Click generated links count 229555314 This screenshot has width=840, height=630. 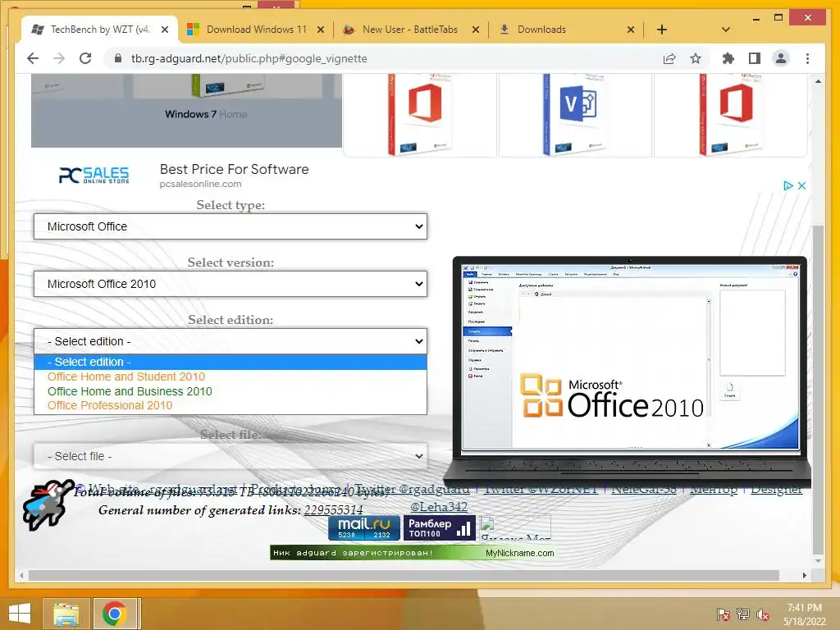(333, 510)
